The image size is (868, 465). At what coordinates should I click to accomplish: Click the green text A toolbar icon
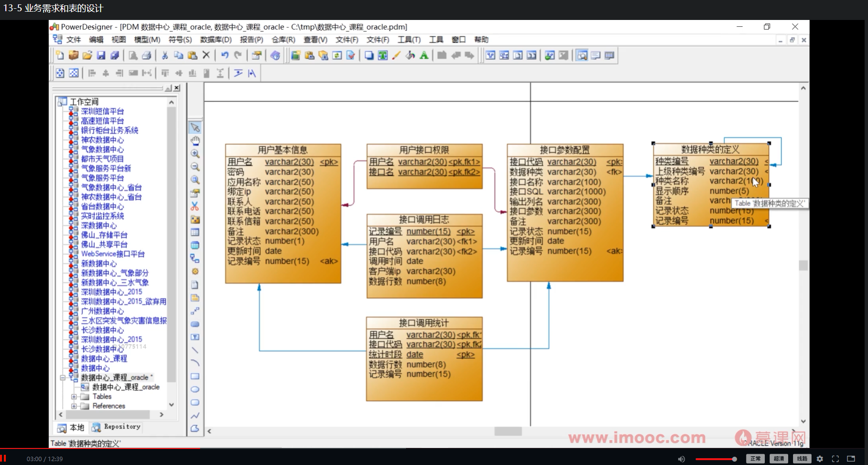coord(424,56)
